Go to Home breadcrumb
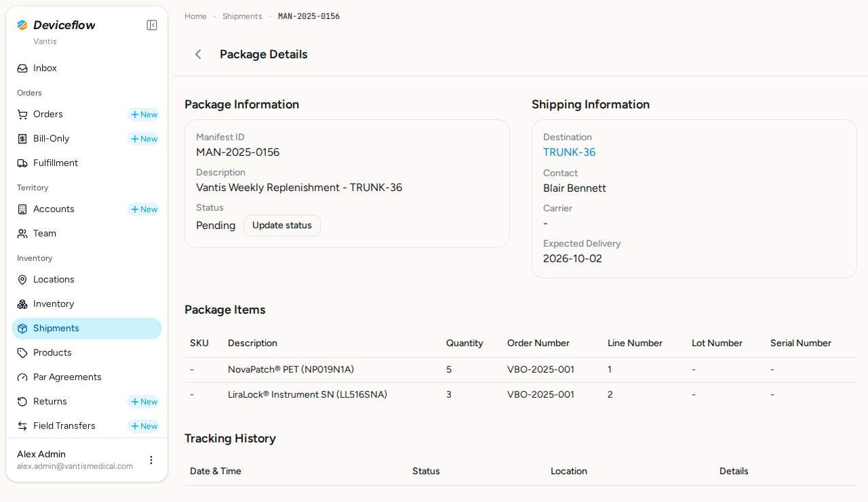Viewport: 868px width, 502px height. tap(195, 16)
